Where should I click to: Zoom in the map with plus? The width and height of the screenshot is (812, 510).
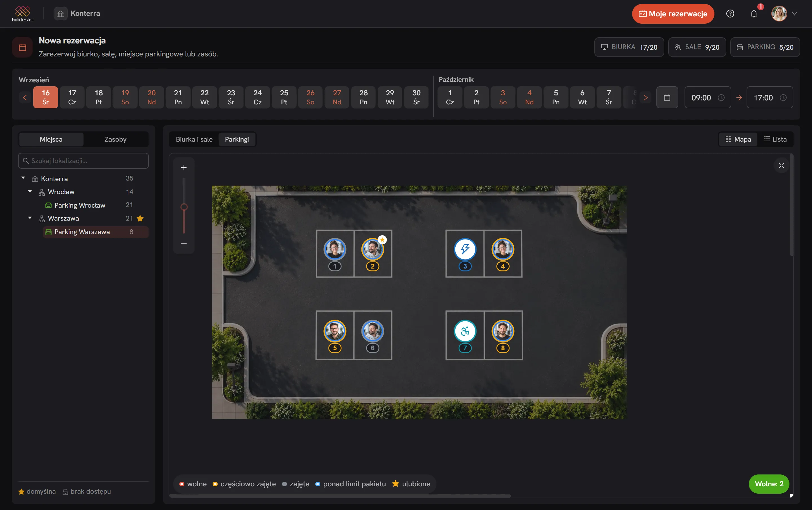pyautogui.click(x=184, y=168)
